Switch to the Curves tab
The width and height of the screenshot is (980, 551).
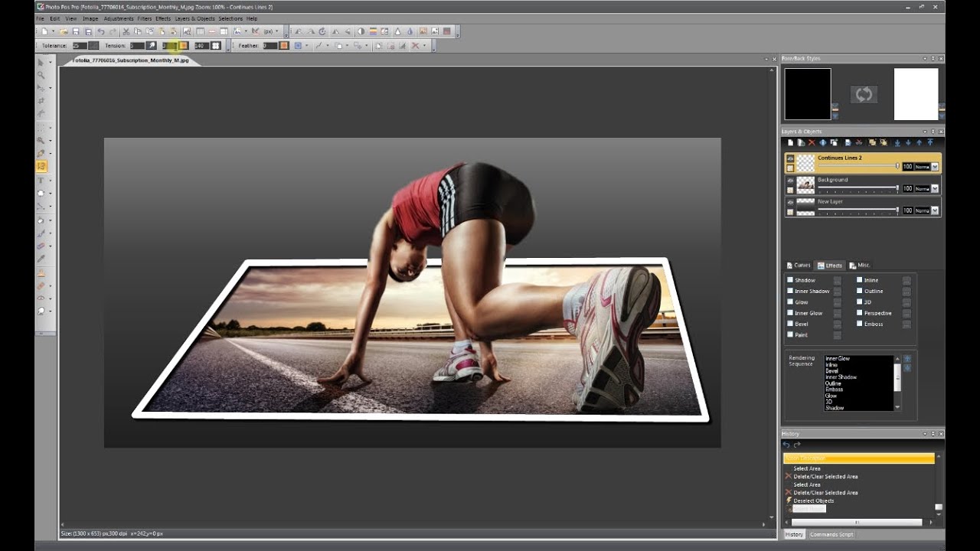click(x=799, y=266)
